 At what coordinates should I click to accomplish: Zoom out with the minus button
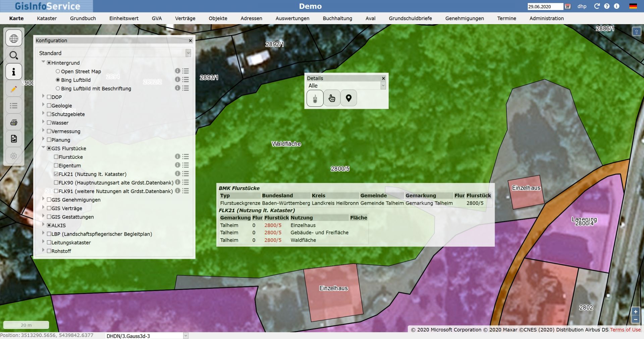tap(635, 320)
